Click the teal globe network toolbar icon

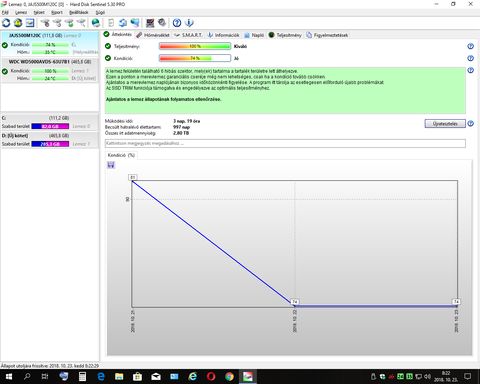click(x=96, y=23)
